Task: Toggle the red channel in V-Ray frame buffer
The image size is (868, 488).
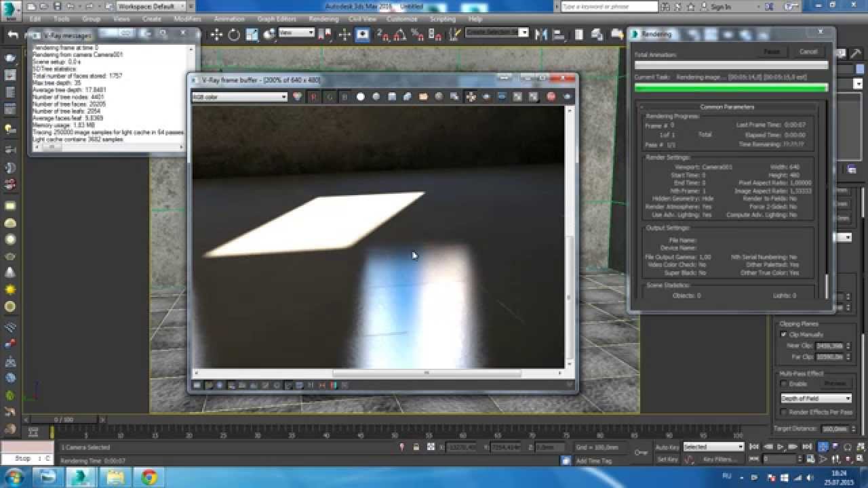Action: pos(313,97)
